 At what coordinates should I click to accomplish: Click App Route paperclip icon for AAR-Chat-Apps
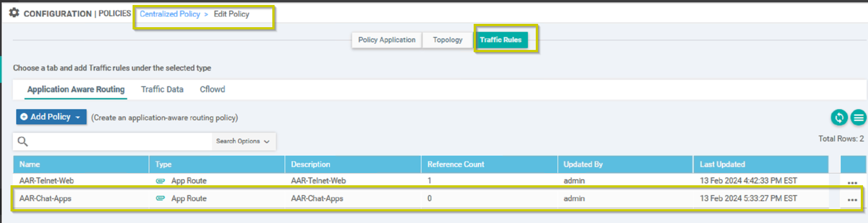pyautogui.click(x=161, y=199)
